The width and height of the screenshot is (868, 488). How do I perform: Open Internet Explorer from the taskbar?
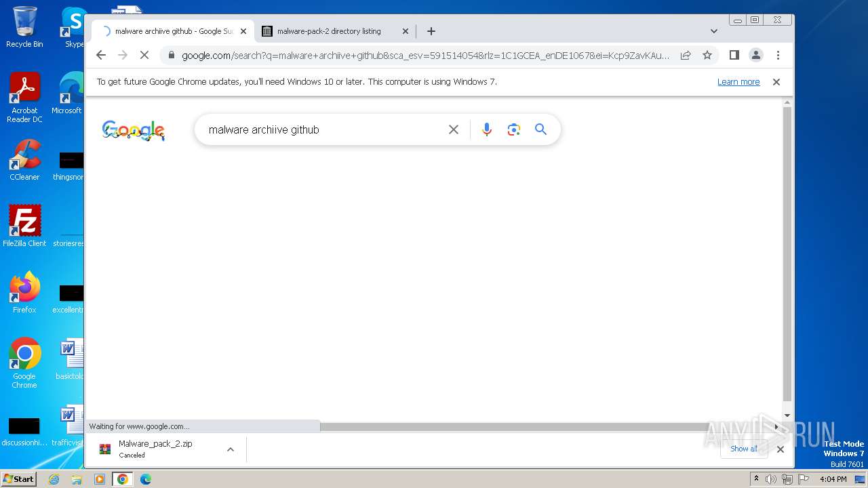click(54, 479)
